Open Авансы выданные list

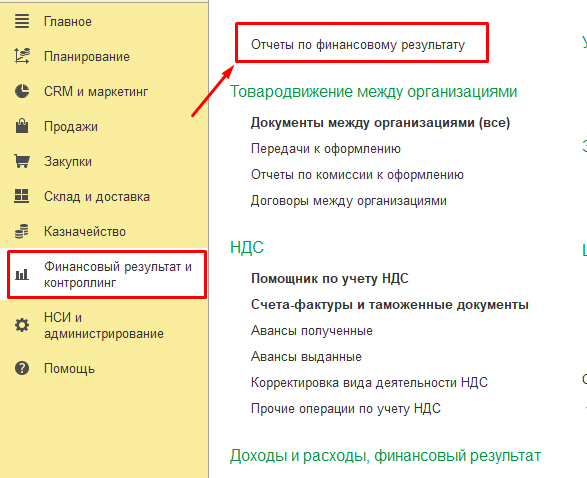pyautogui.click(x=306, y=356)
